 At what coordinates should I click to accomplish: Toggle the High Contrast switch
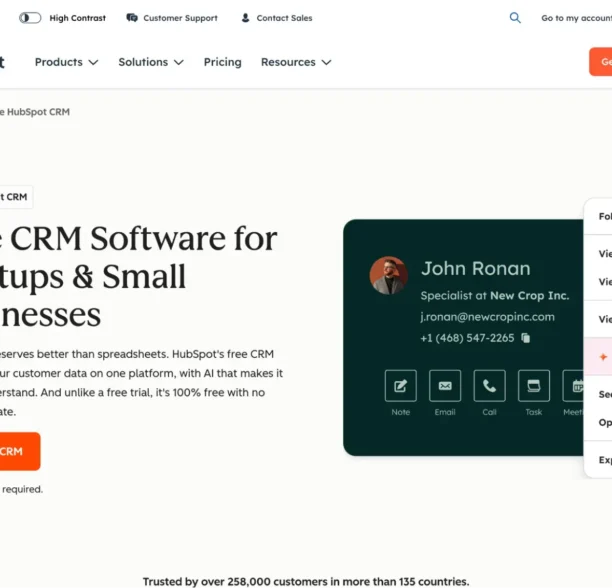pyautogui.click(x=30, y=18)
